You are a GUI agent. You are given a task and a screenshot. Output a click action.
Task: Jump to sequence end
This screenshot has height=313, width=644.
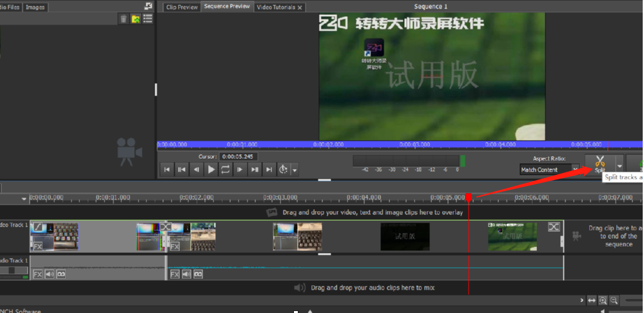[269, 169]
